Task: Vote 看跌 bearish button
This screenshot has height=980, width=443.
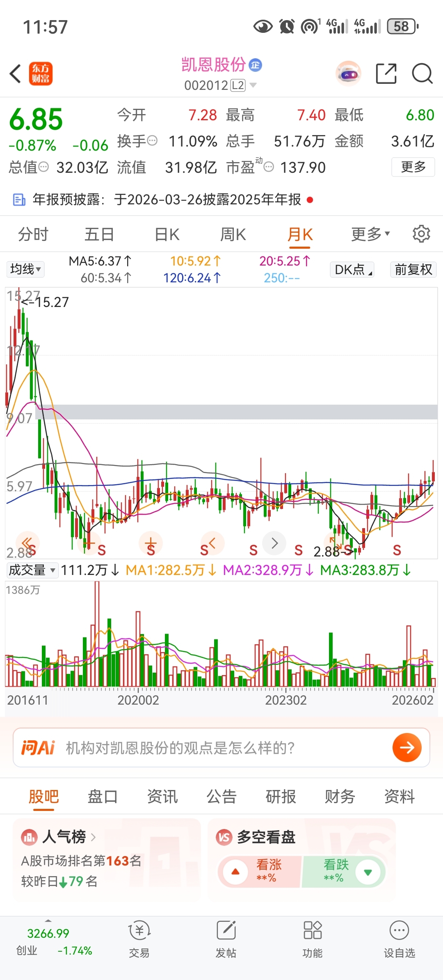Action: tap(344, 872)
